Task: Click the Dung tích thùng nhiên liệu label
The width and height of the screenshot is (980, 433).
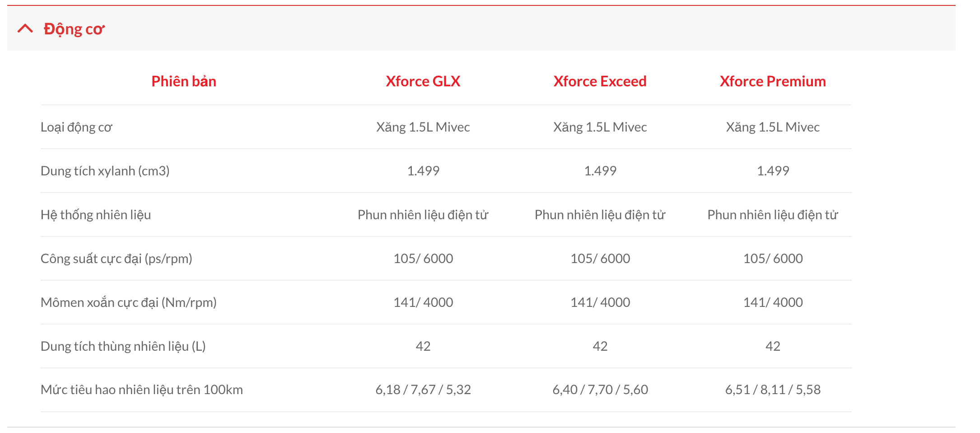Action: tap(123, 346)
